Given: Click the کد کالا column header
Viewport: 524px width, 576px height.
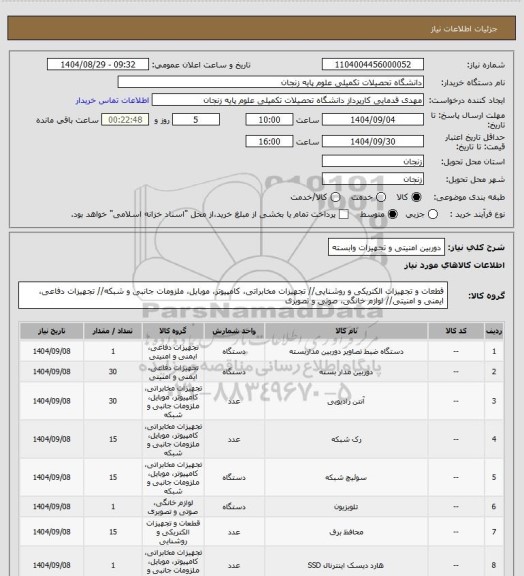Looking at the screenshot, I should pyautogui.click(x=456, y=331).
